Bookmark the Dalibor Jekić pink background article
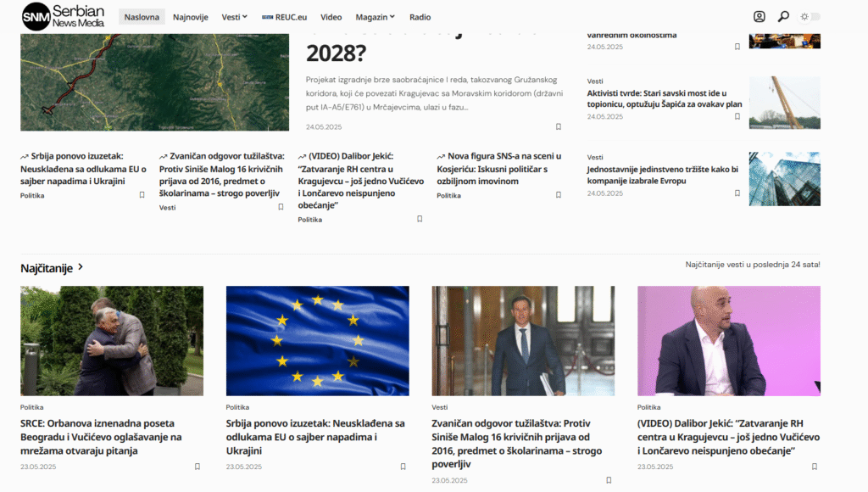 tap(815, 467)
